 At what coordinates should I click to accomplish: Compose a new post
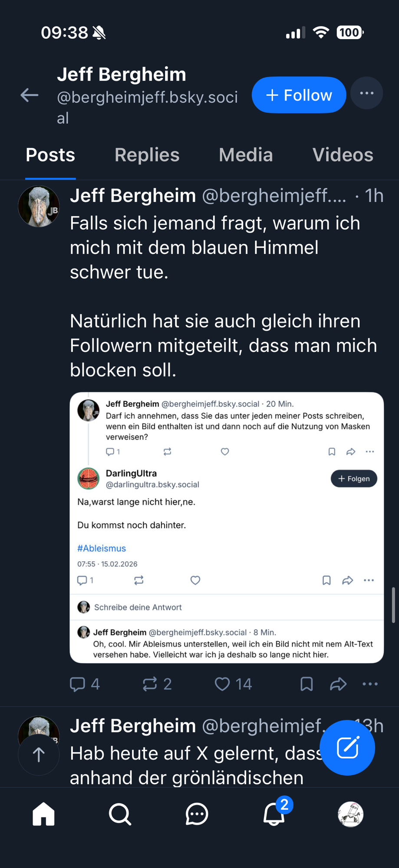pos(347,747)
